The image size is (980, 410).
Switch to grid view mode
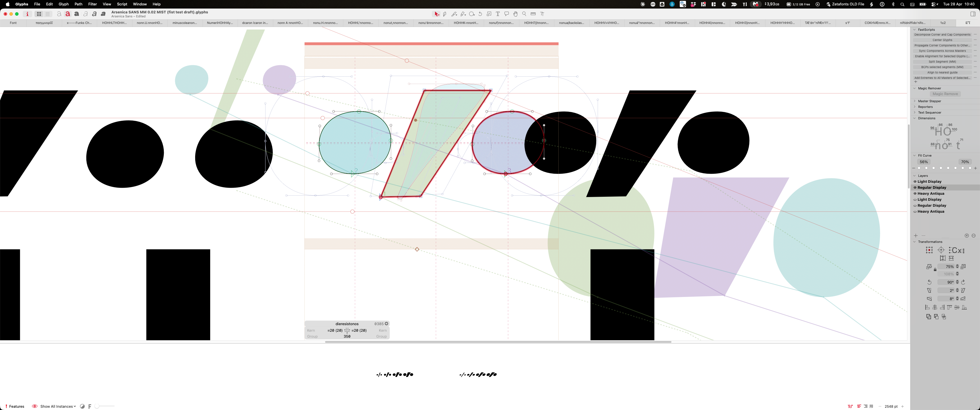[x=39, y=14]
